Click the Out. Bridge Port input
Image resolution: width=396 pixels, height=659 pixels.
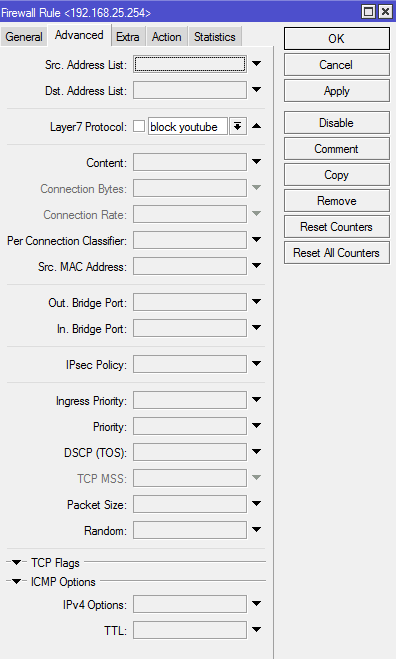pyautogui.click(x=190, y=302)
